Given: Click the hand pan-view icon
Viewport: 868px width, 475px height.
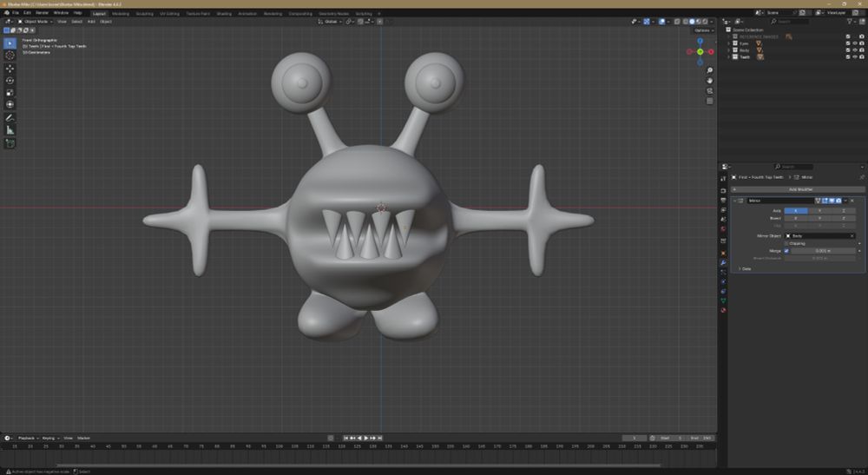Looking at the screenshot, I should pos(710,80).
